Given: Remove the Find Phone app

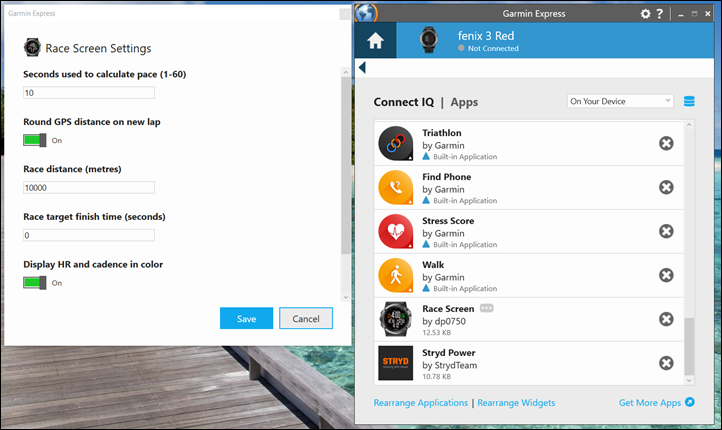Looking at the screenshot, I should (x=666, y=187).
